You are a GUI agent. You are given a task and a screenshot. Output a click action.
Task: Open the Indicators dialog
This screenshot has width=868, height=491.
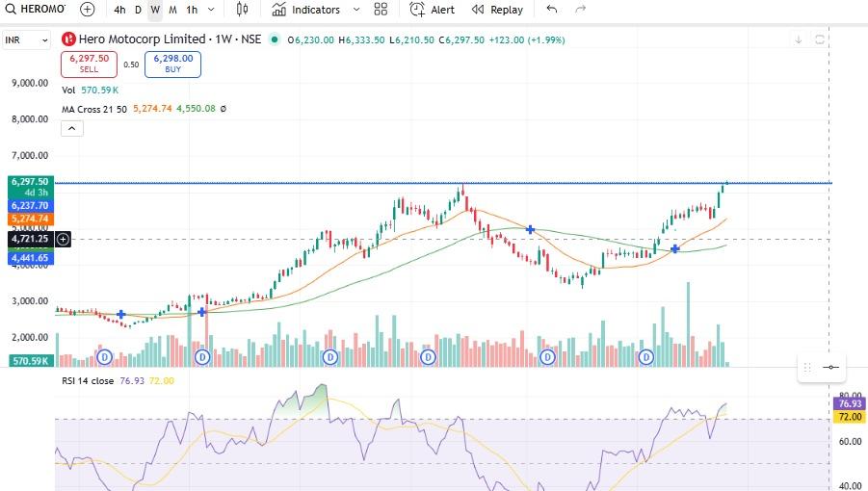(x=305, y=10)
